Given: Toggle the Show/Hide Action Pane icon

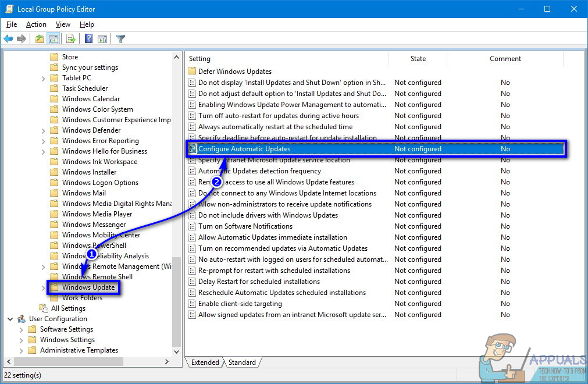Looking at the screenshot, I should point(102,39).
